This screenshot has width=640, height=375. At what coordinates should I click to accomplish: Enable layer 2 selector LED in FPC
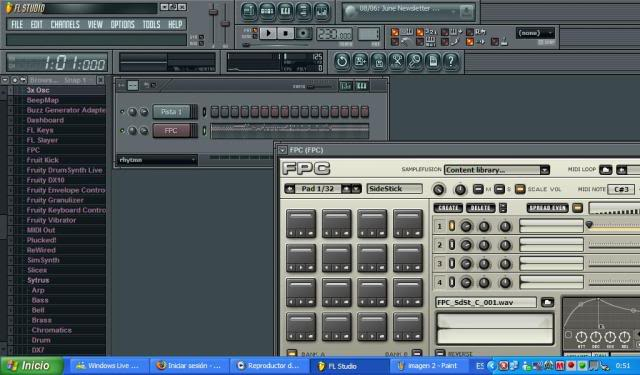(x=452, y=244)
